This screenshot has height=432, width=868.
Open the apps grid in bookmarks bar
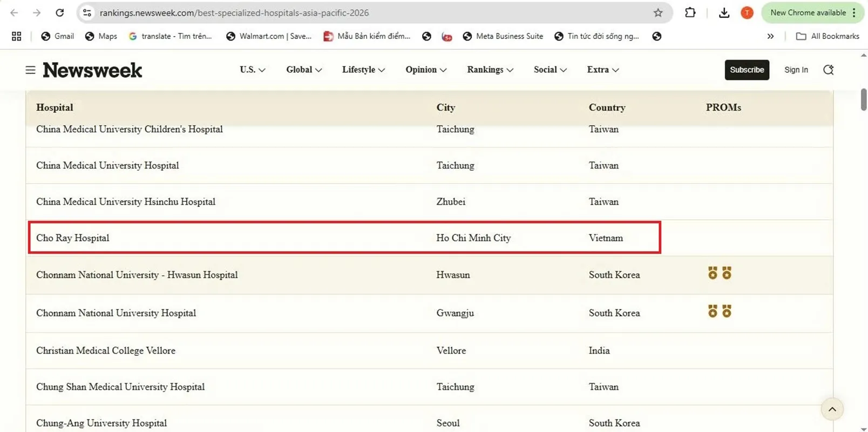point(17,36)
